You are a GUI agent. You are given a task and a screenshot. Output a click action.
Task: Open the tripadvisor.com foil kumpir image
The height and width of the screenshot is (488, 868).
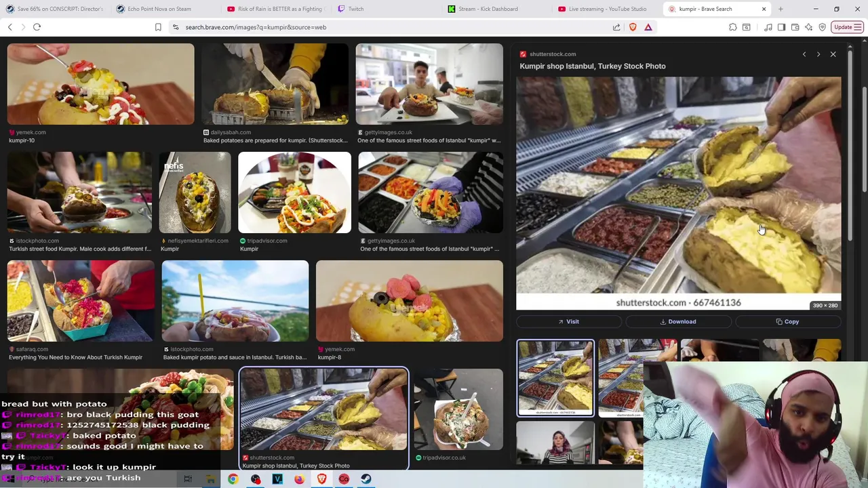point(458,410)
